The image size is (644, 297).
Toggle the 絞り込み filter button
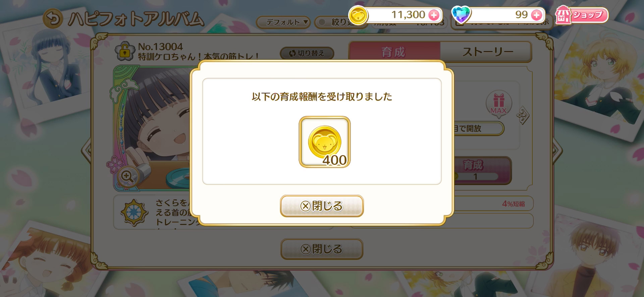coord(335,22)
